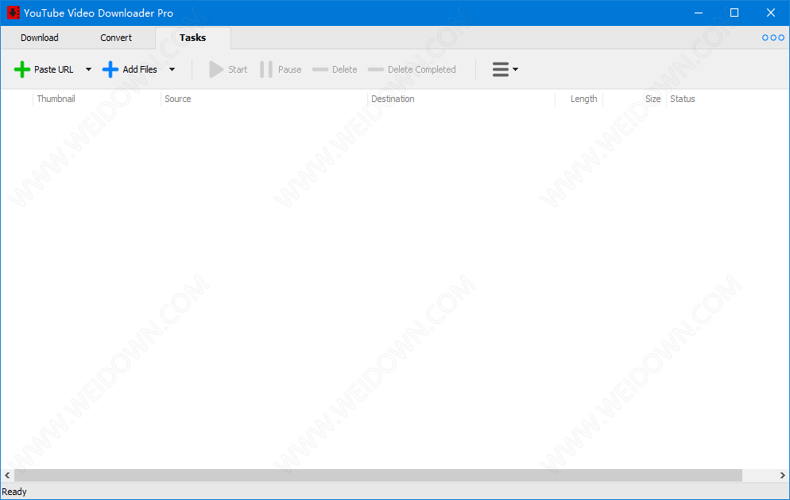Open the hamburger menu dropdown
This screenshot has height=500, width=790.
(505, 70)
